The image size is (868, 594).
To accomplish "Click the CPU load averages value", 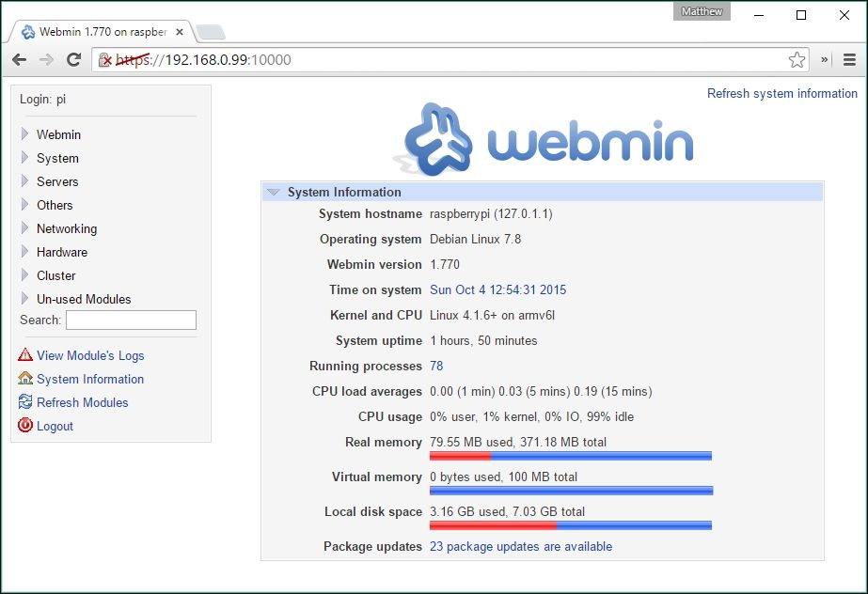I will (x=541, y=391).
